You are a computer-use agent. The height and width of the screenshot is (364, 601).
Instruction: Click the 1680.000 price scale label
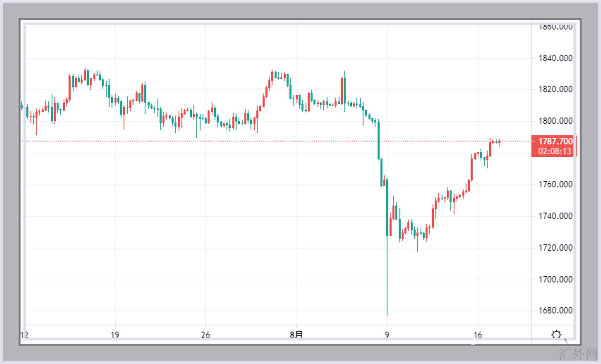[x=555, y=311]
